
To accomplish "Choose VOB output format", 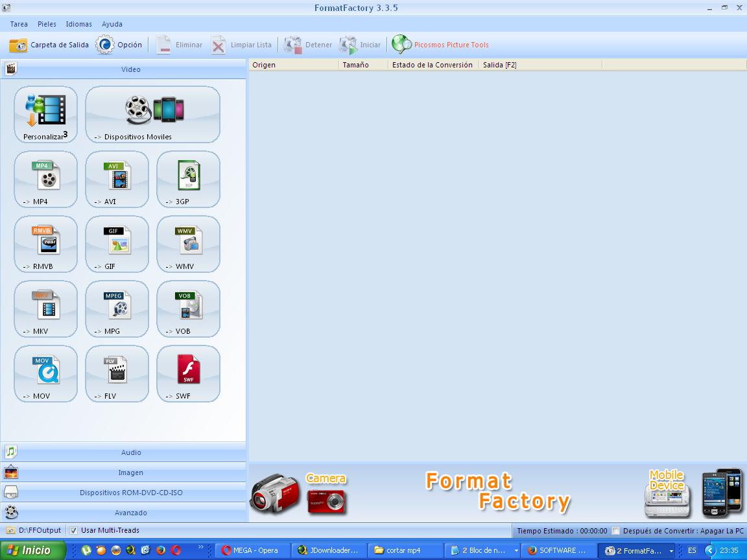I will (189, 309).
